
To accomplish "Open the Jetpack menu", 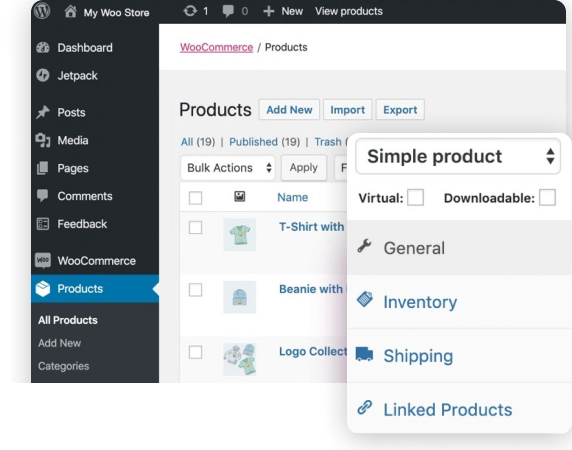I will [77, 76].
